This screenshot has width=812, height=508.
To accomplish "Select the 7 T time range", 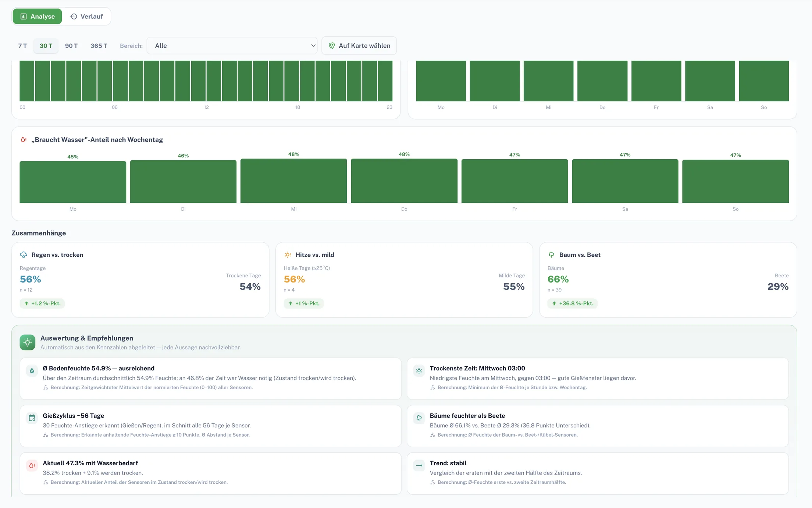I will [x=22, y=46].
